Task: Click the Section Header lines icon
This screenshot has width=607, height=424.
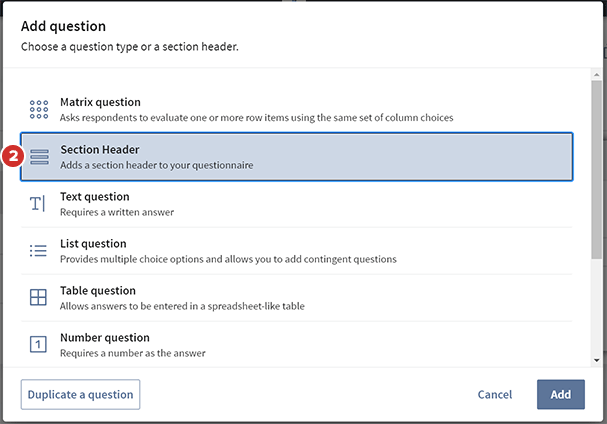Action: pyautogui.click(x=39, y=157)
